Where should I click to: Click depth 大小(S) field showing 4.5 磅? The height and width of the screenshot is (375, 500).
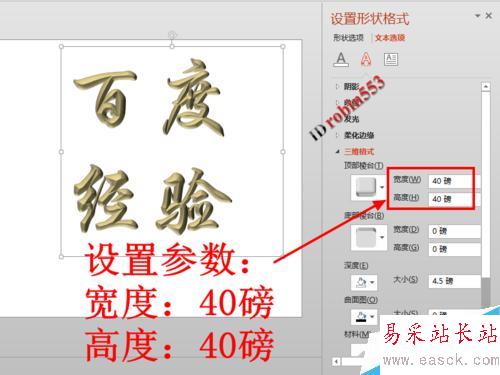tap(454, 281)
